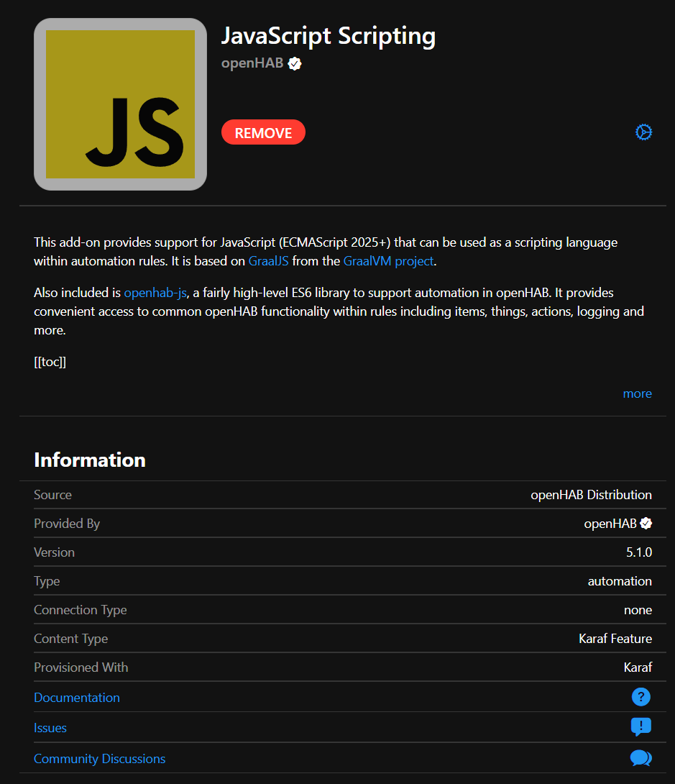Expand the description with the more link
Viewport: 675px width, 784px height.
[637, 393]
